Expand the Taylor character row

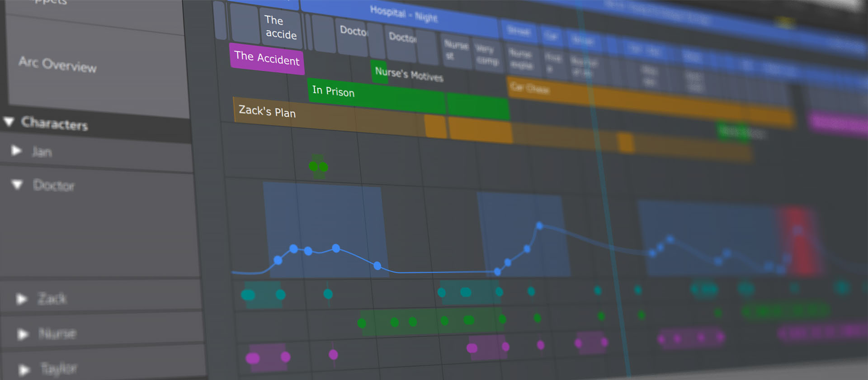[x=24, y=369]
